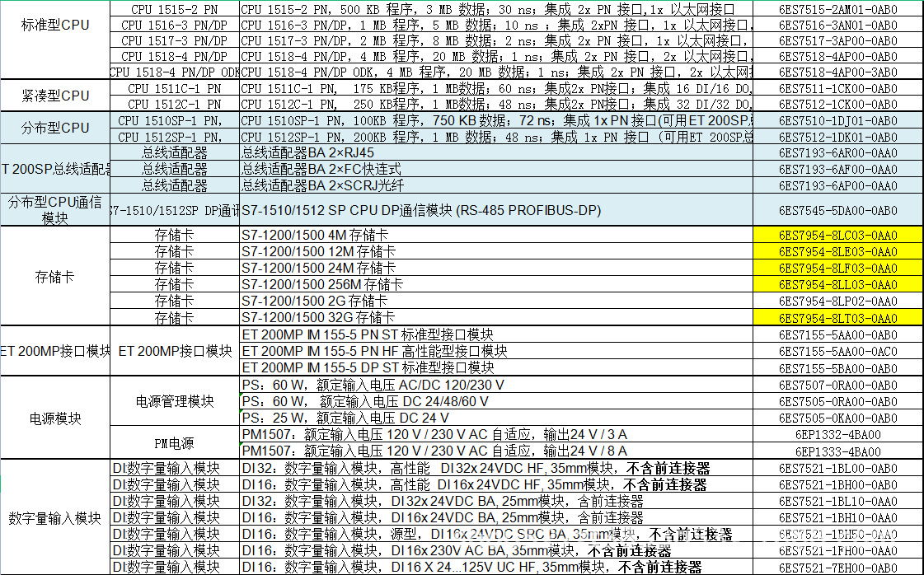The height and width of the screenshot is (575, 924).
Task: Click PS 60 W AC/DC 120/230 V description
Action: (496, 386)
